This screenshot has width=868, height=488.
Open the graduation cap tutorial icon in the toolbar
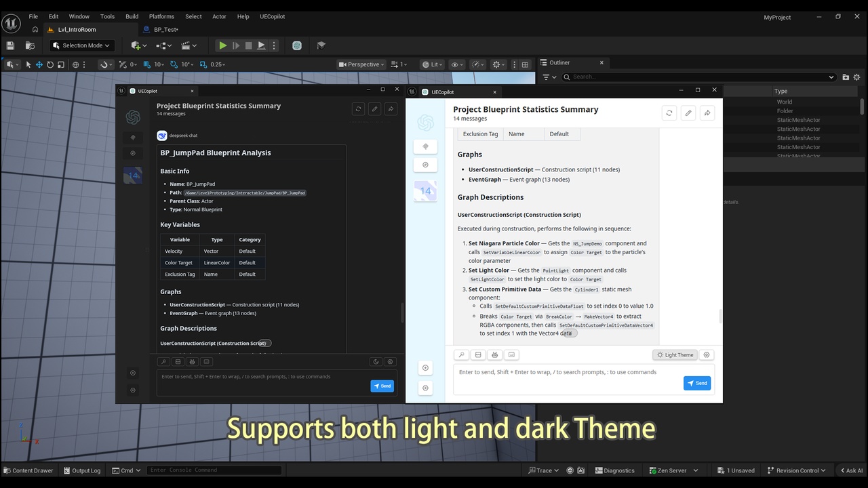tap(321, 45)
